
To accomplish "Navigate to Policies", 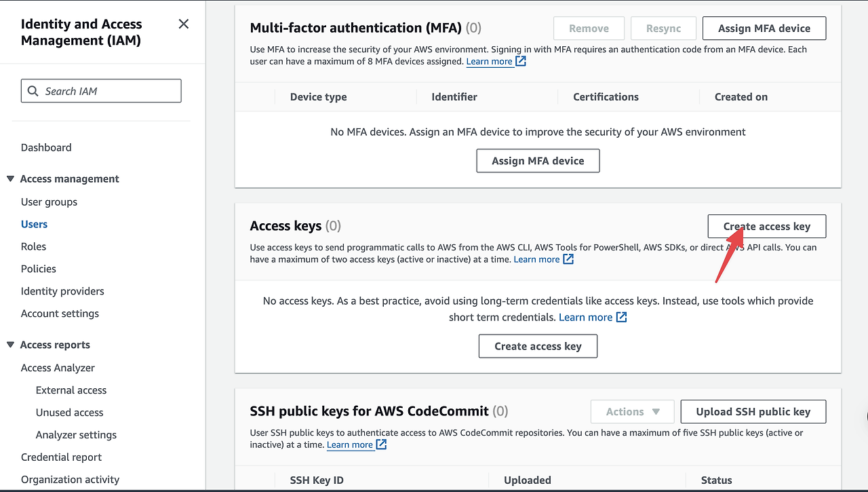I will (x=39, y=269).
